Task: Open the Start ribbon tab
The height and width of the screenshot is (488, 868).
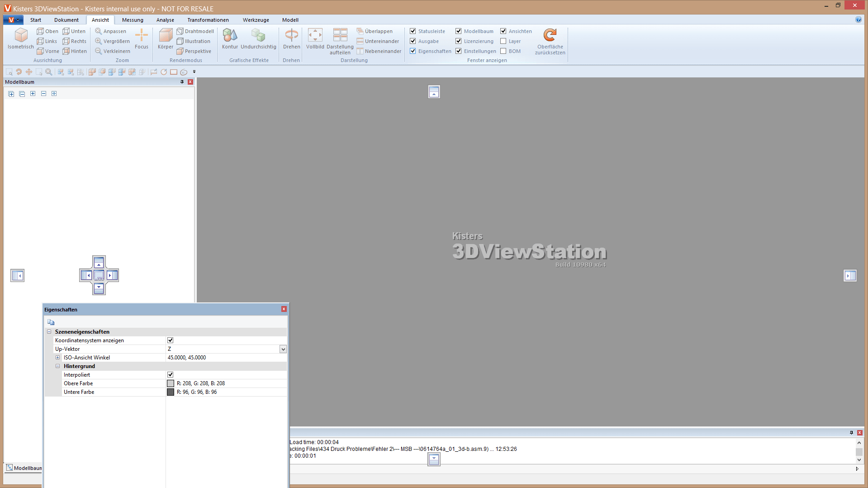Action: coord(36,20)
